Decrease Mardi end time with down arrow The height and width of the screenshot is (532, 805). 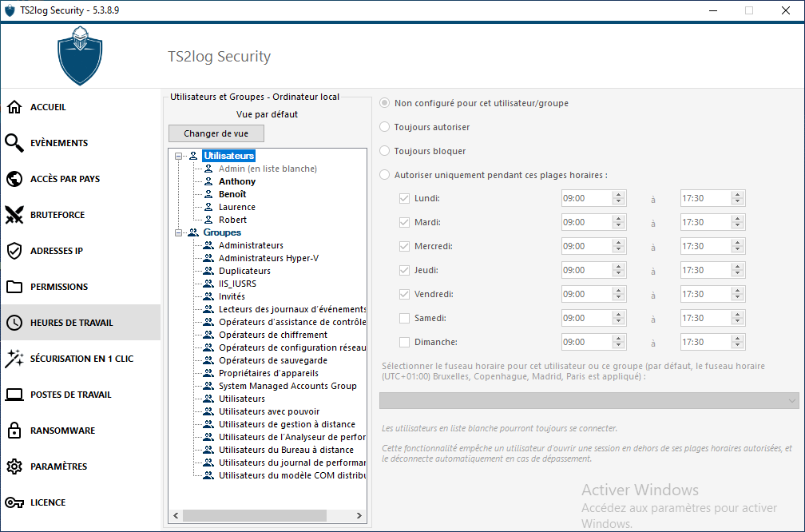(x=738, y=226)
